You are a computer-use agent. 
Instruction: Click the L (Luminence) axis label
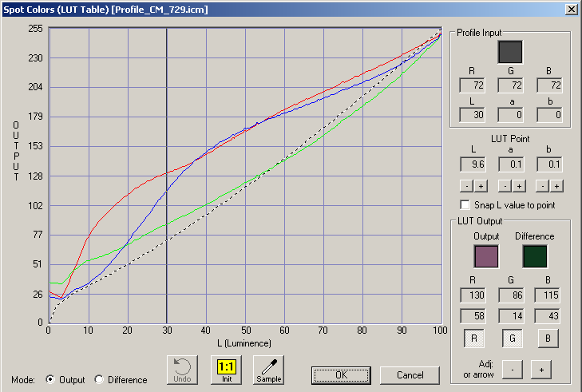(244, 343)
